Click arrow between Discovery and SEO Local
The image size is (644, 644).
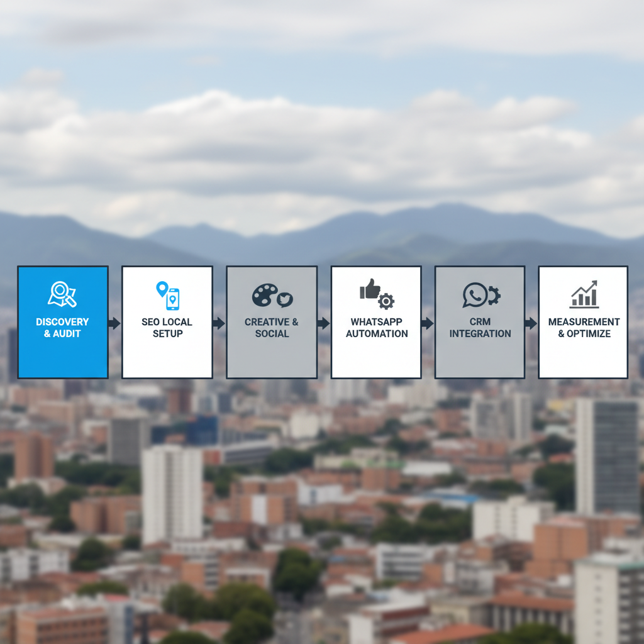point(114,323)
